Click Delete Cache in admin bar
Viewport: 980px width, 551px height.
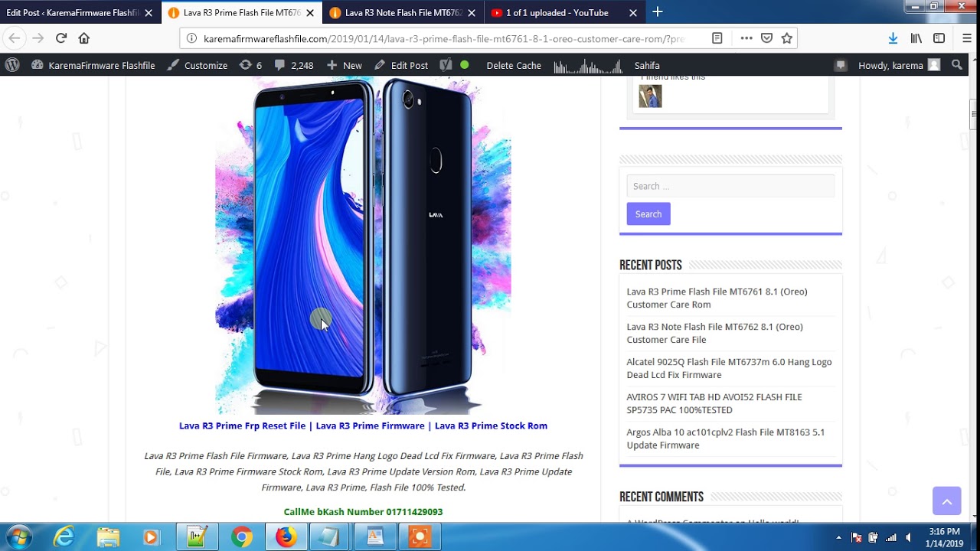tap(514, 65)
